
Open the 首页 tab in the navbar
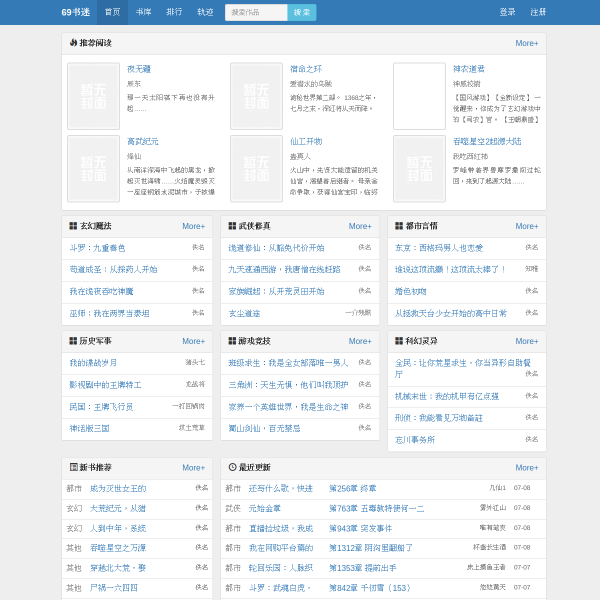point(112,12)
